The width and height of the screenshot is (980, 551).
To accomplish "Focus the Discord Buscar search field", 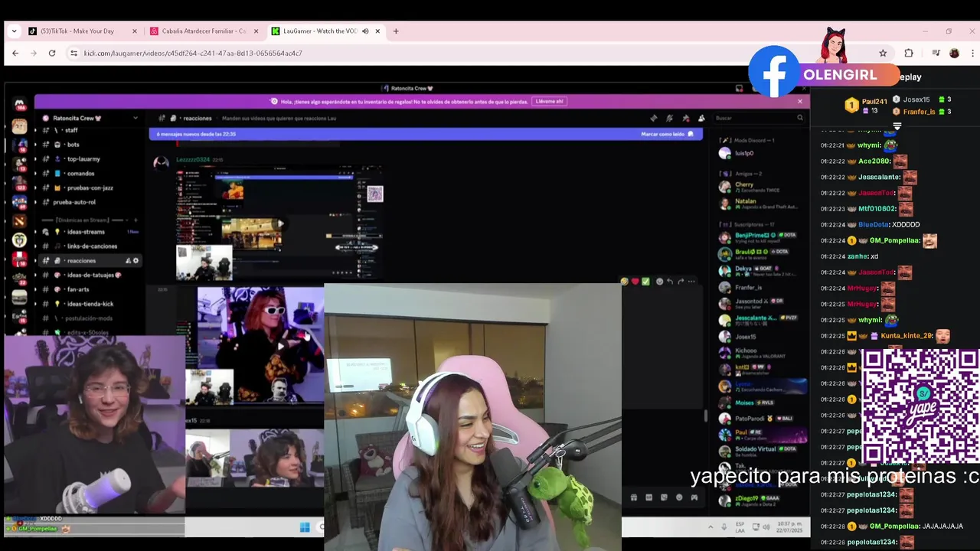I will pos(758,118).
